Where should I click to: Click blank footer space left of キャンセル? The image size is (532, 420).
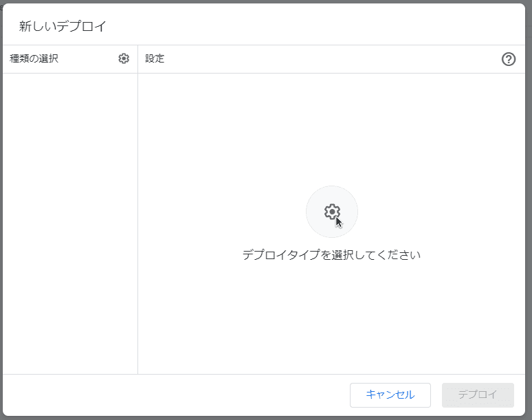[172, 395]
